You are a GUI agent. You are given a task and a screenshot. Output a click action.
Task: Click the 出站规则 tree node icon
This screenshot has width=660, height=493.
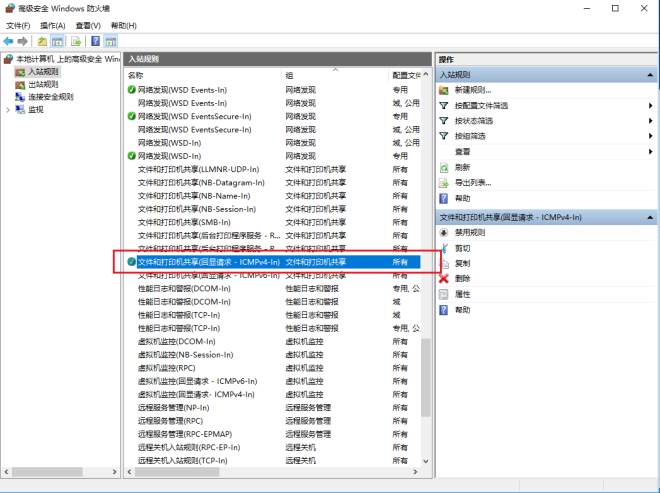[20, 85]
